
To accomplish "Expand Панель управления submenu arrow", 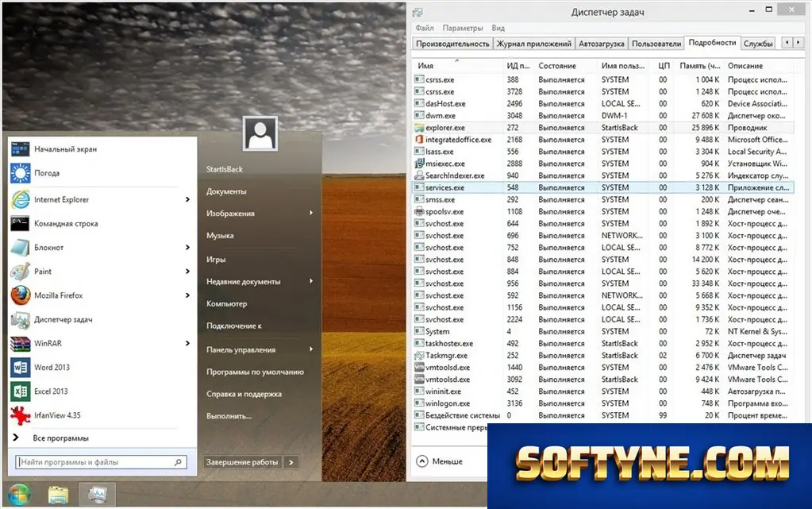I will pos(311,349).
